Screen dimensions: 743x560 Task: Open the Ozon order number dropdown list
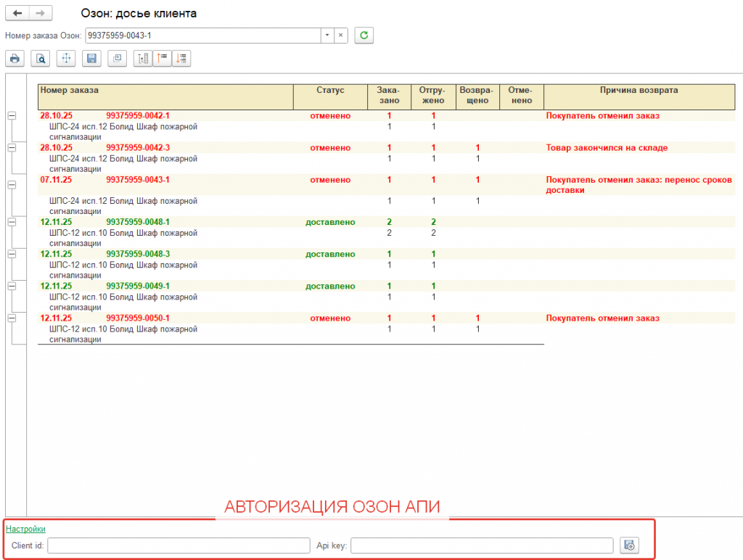327,36
